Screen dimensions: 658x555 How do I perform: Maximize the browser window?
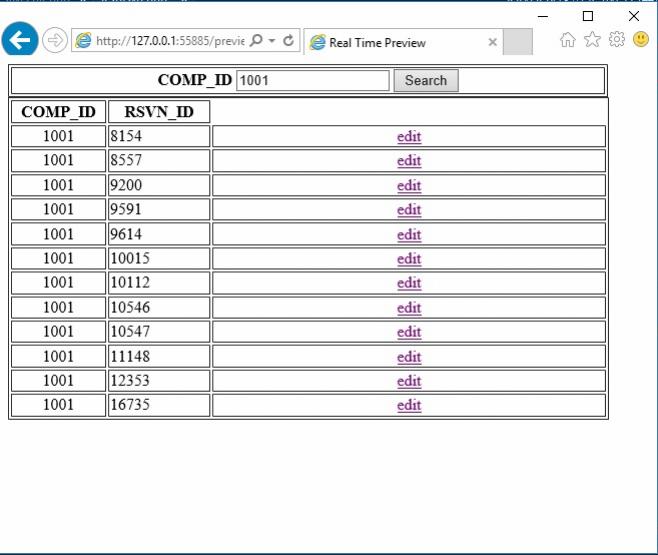point(588,16)
